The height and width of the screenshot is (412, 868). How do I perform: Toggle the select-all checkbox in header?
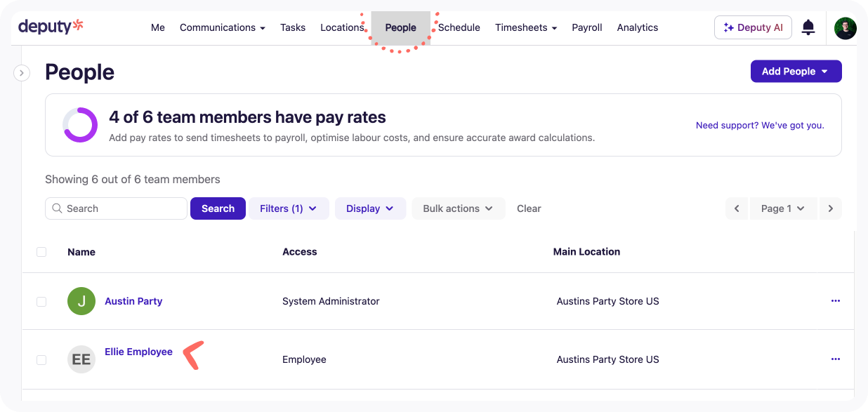(x=41, y=251)
